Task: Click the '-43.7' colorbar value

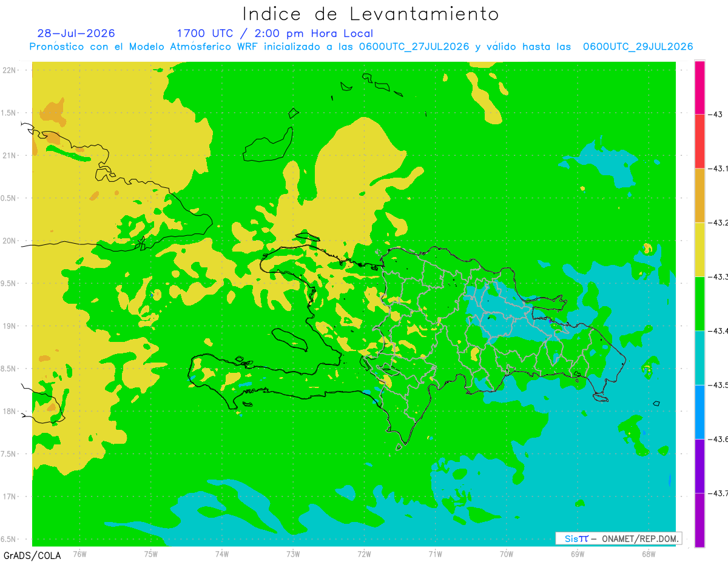Action: click(718, 492)
